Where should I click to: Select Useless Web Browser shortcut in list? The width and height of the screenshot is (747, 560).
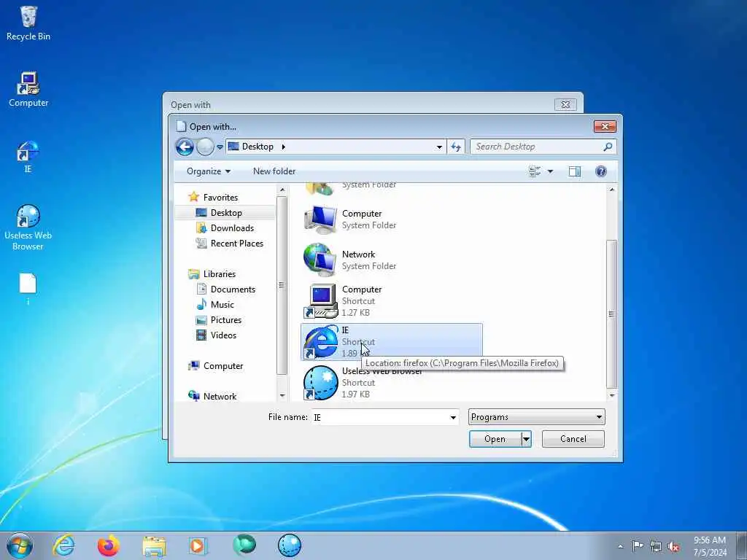point(392,382)
